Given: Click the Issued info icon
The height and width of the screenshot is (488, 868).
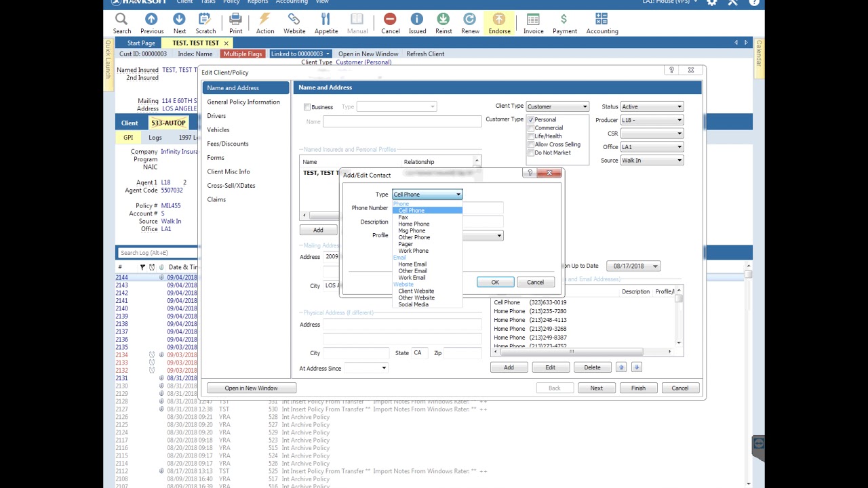Looking at the screenshot, I should 417,22.
